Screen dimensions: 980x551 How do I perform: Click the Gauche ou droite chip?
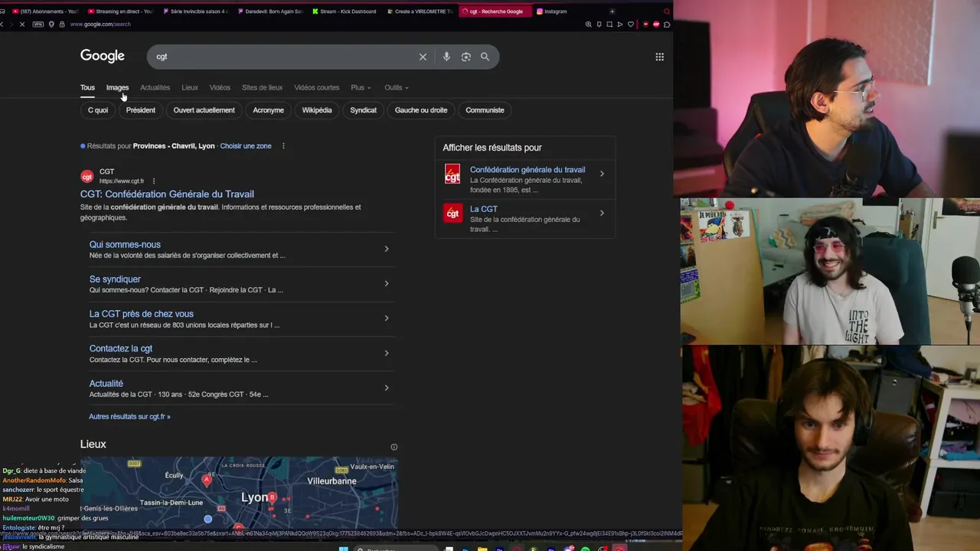pos(421,110)
